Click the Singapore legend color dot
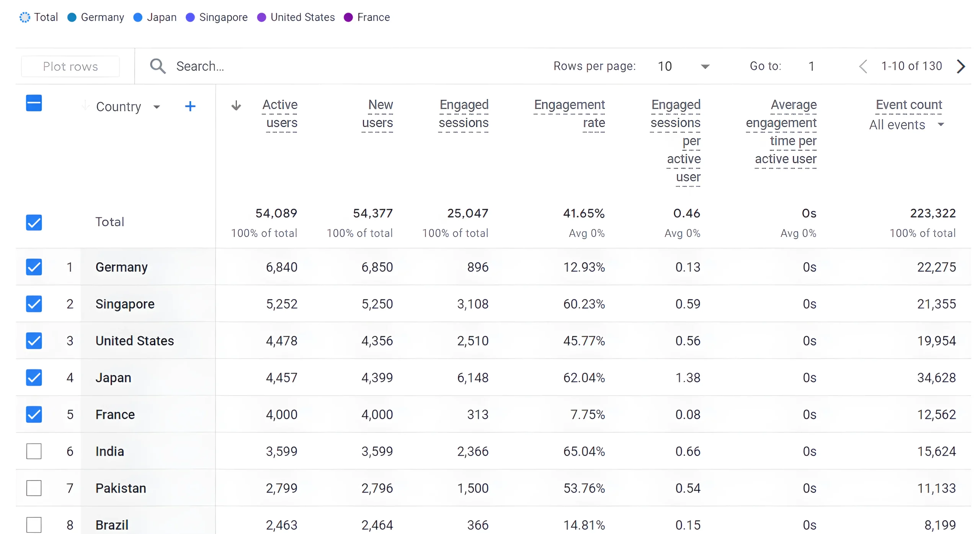The image size is (980, 534). (190, 17)
